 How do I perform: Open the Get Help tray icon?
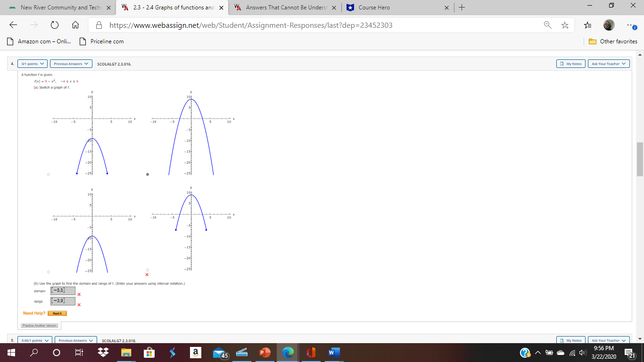(525, 353)
